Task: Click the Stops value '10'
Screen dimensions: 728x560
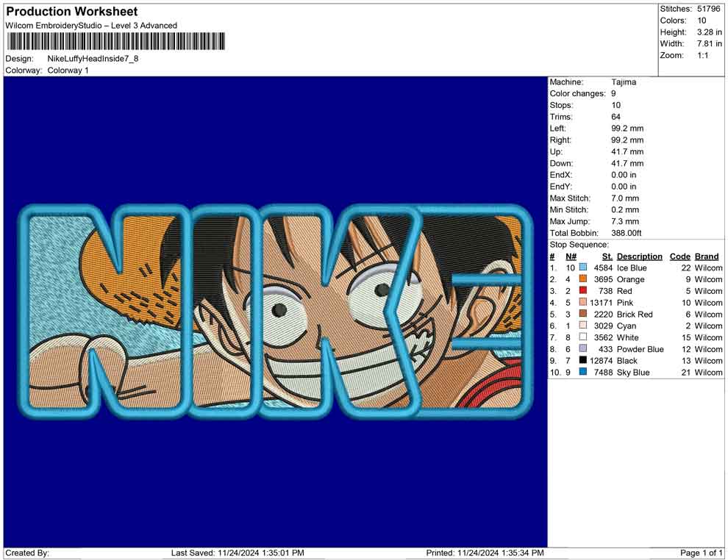Action: pyautogui.click(x=615, y=105)
